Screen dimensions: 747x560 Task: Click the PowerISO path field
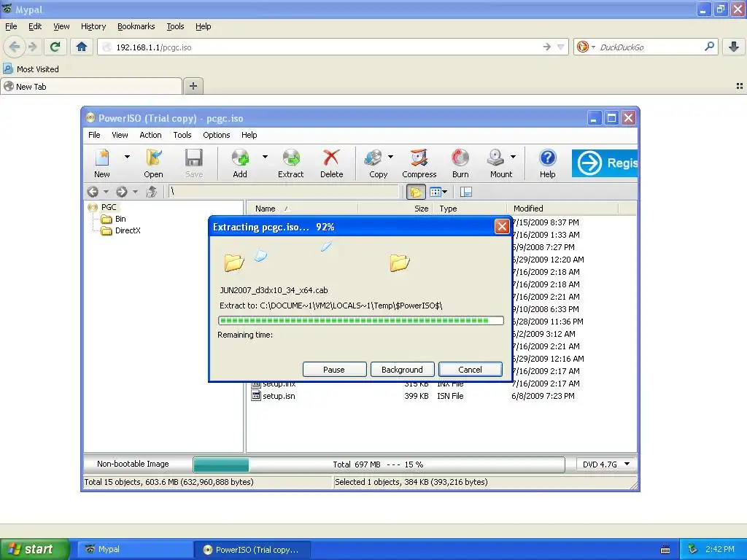(284, 192)
